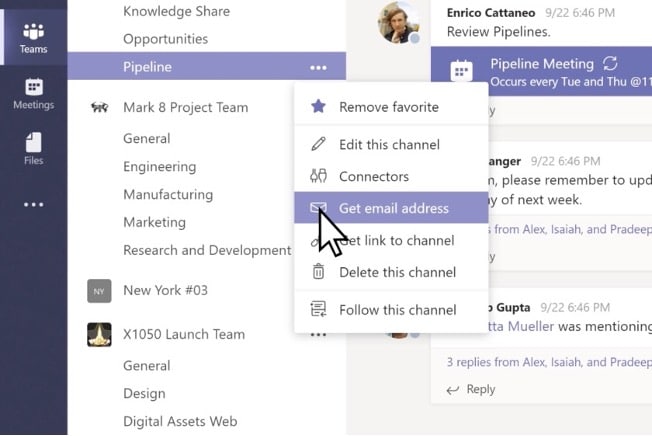Click the reply arrow icon at bottom

pyautogui.click(x=452, y=389)
